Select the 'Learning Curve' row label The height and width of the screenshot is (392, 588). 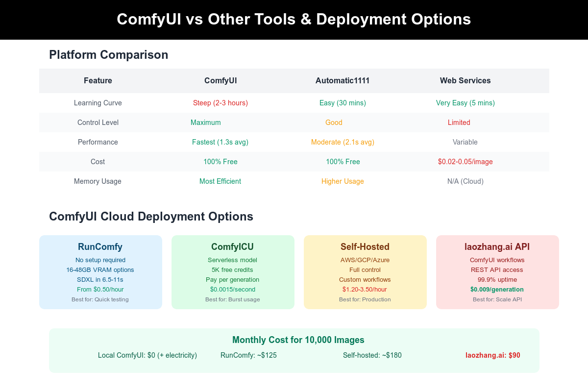[98, 103]
